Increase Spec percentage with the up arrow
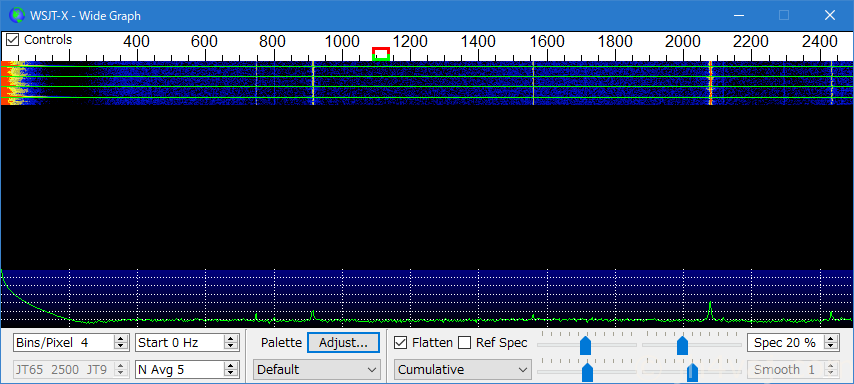854x384 pixels. tap(831, 339)
